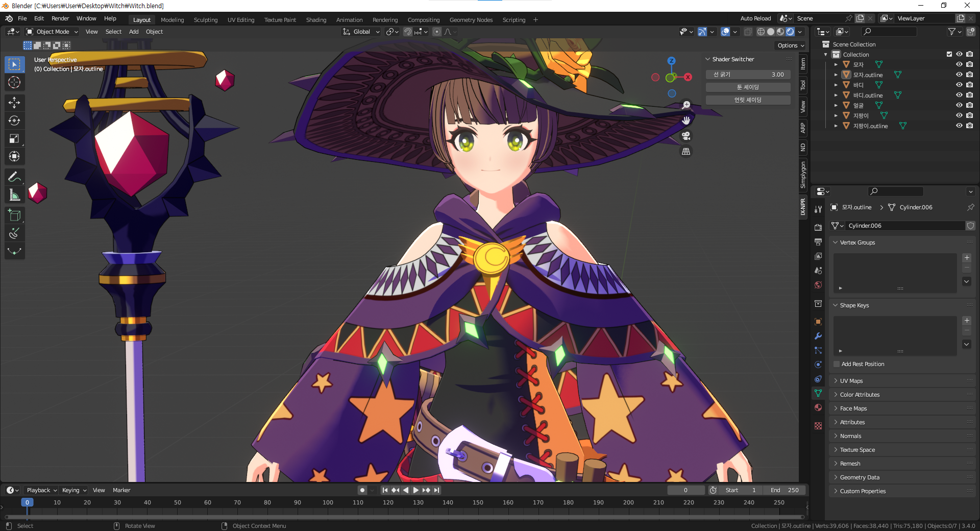Viewport: 980px width, 531px height.
Task: Activate the Select Box tool
Action: point(14,64)
